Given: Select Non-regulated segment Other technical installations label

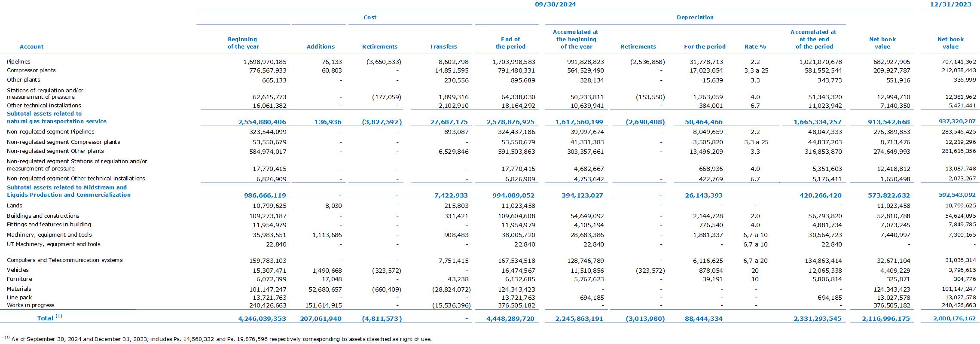Looking at the screenshot, I should pyautogui.click(x=76, y=179).
